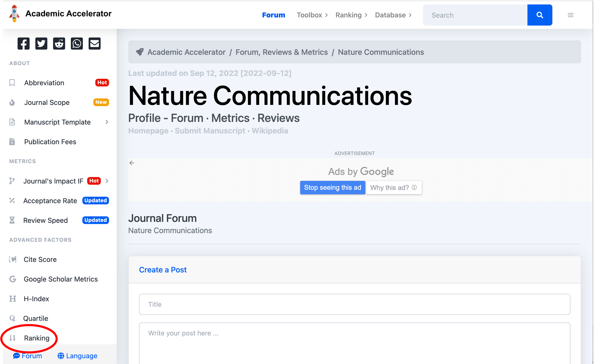Click the Updated badge next to Acceptance Rate

[x=96, y=200]
